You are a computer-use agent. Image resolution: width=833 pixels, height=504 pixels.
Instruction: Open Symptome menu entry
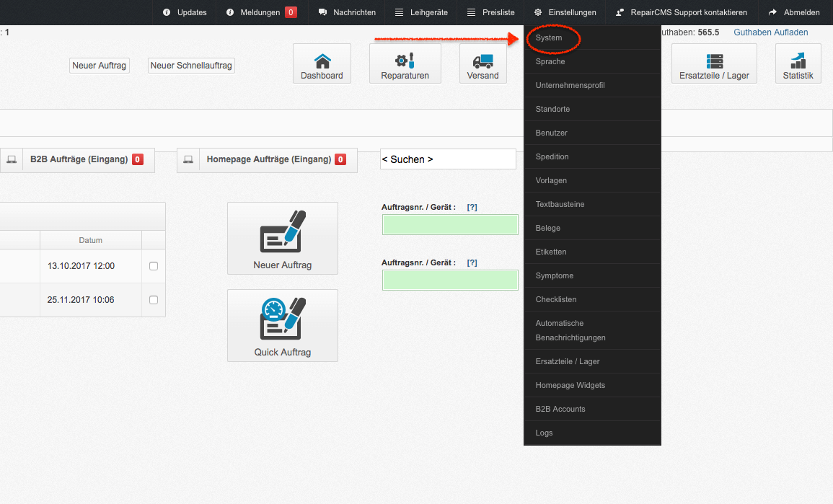click(x=592, y=276)
